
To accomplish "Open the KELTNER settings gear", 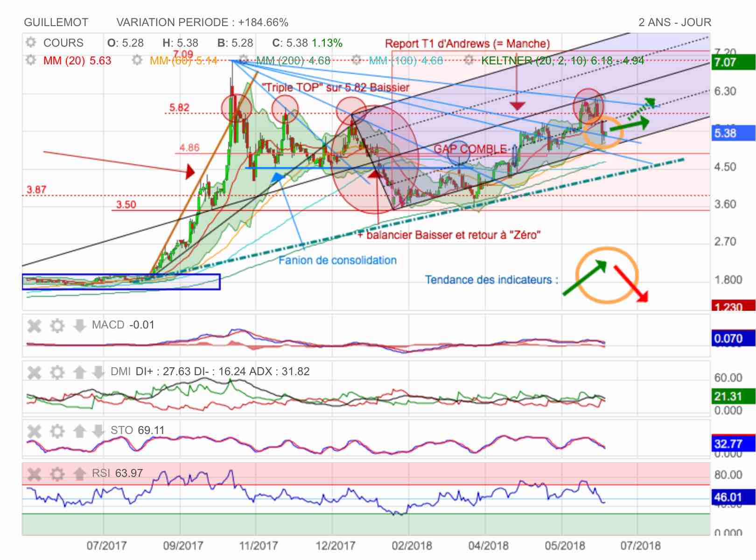I will (469, 60).
